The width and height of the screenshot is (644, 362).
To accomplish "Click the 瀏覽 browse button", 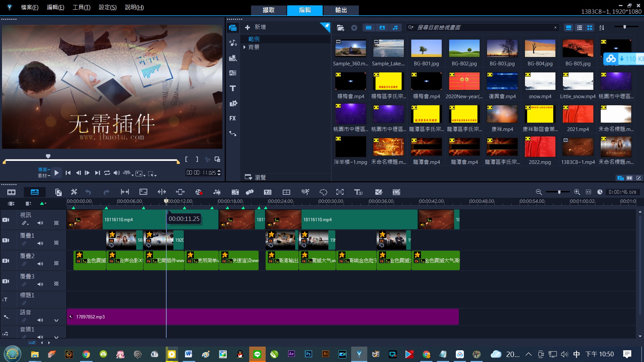I will point(255,177).
